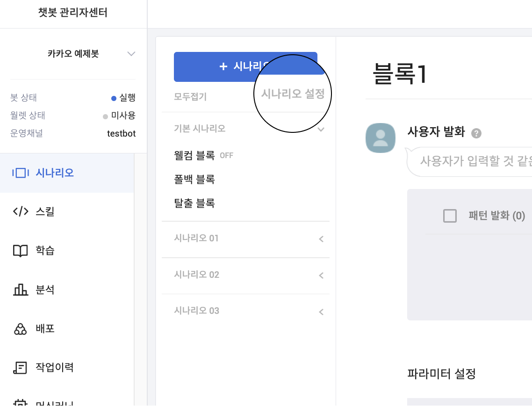The width and height of the screenshot is (532, 406).
Task: Click the 사용자 발화 help question icon
Action: 476,133
